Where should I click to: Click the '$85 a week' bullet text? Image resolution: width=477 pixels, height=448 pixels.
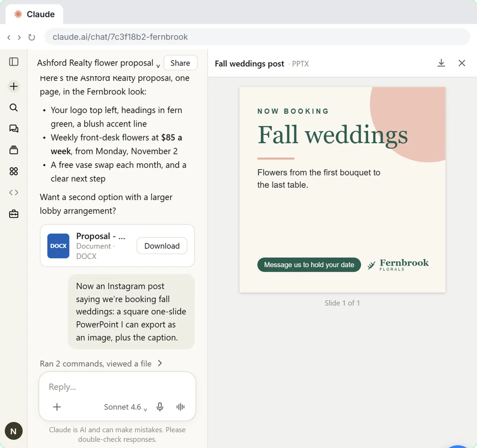click(116, 144)
